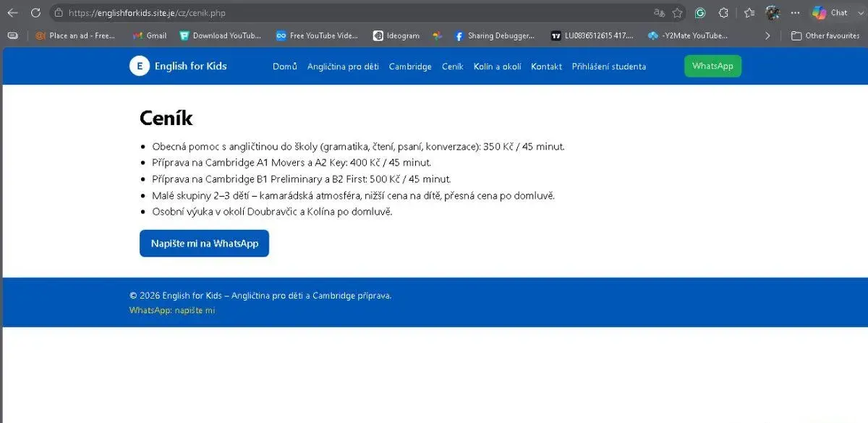The width and height of the screenshot is (868, 423).
Task: Open the translate page icon in address bar
Action: click(x=659, y=12)
